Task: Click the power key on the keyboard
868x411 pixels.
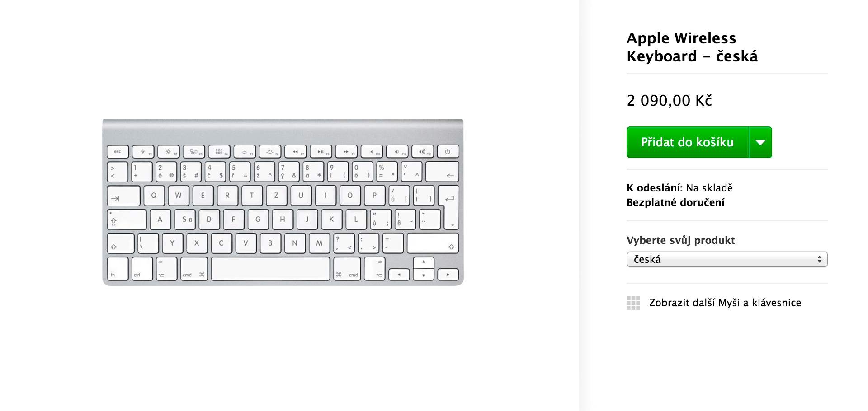Action: [448, 152]
